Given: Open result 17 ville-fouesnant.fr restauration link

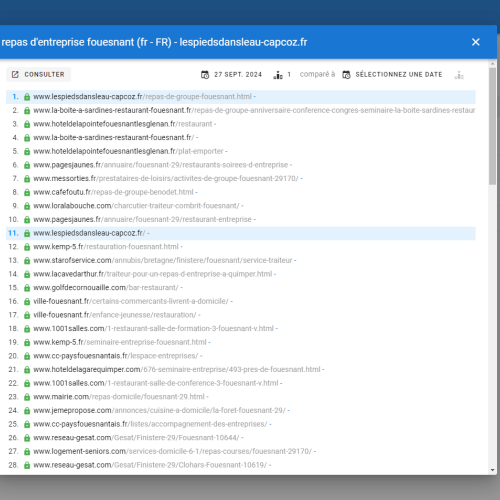Looking at the screenshot, I should click(x=115, y=315).
